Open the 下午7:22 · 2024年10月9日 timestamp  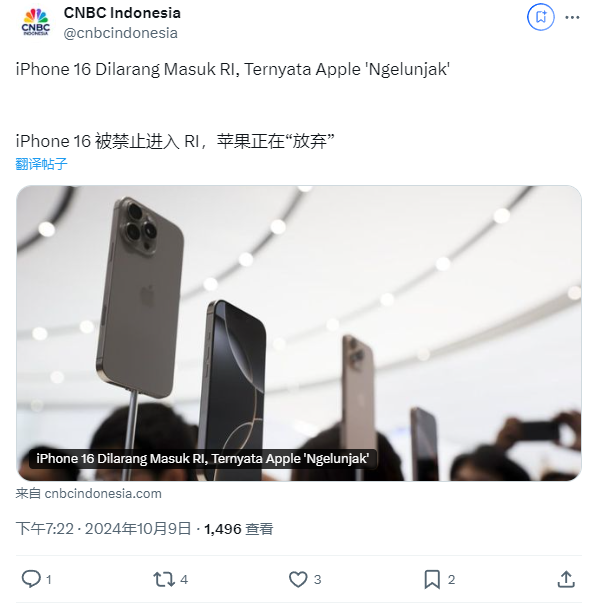click(x=103, y=529)
